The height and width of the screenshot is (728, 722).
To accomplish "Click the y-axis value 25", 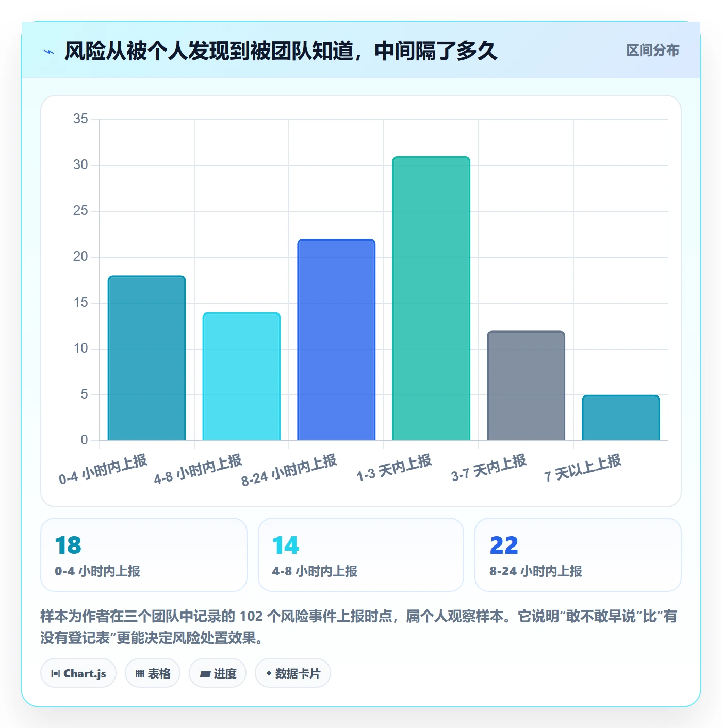I will pyautogui.click(x=80, y=211).
